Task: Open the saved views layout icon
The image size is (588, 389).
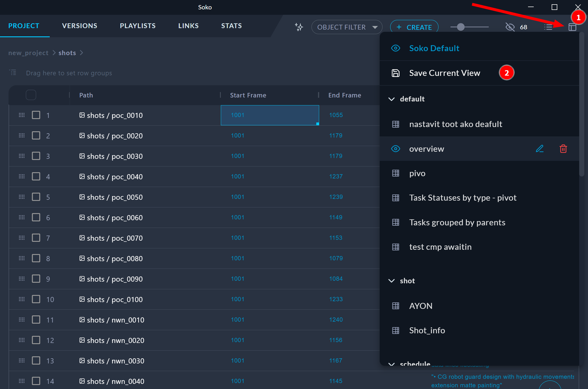Action: pyautogui.click(x=572, y=27)
